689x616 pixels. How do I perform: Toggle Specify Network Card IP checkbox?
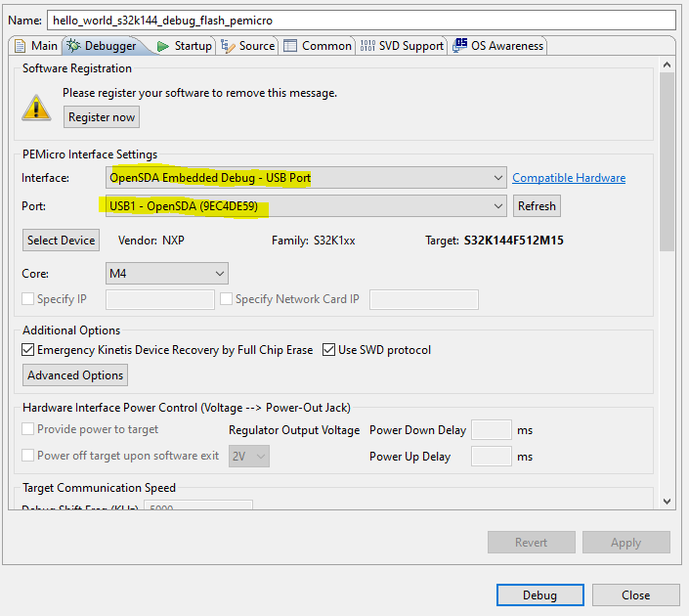coord(226,299)
